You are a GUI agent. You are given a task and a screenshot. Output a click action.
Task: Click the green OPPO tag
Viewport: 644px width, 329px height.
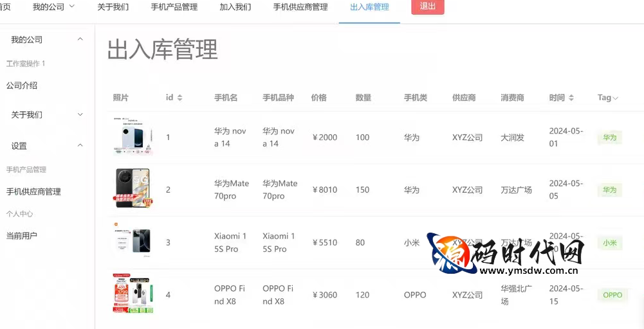[x=612, y=295]
